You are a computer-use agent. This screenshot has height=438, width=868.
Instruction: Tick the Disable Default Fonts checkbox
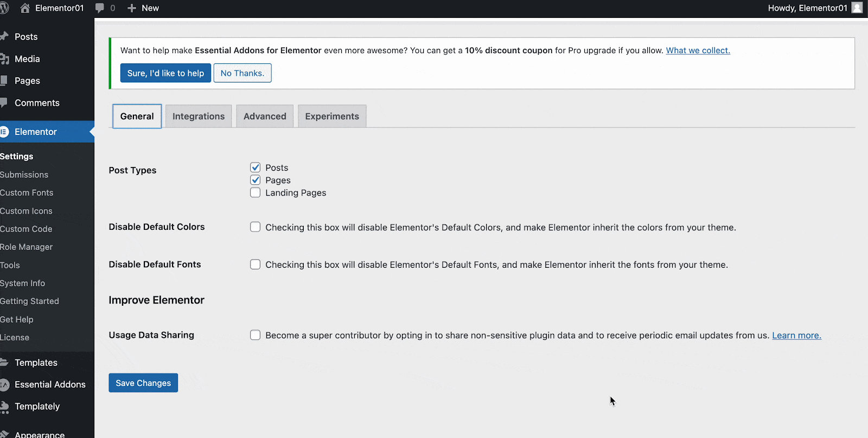click(255, 264)
